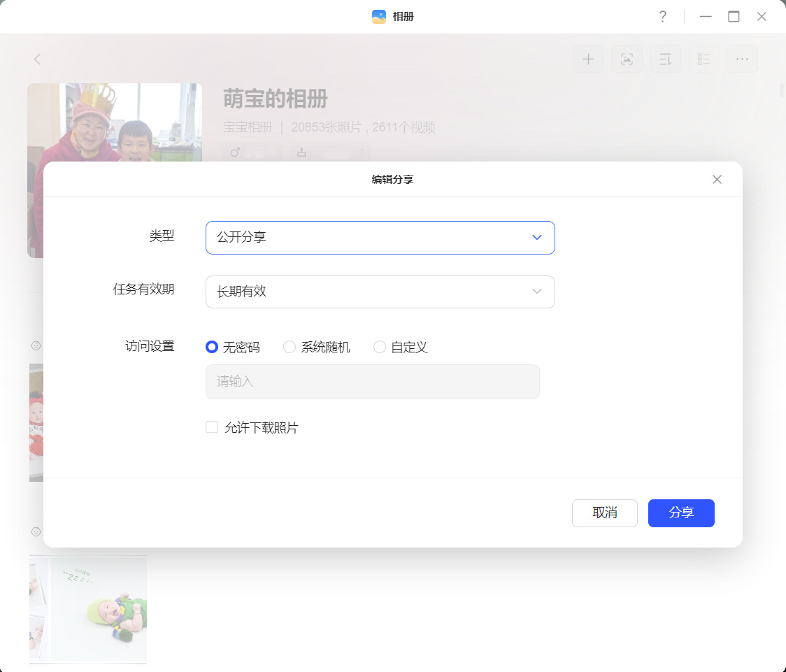Viewport: 786px width, 672px height.
Task: Click the 相册 app icon in title bar
Action: point(379,17)
